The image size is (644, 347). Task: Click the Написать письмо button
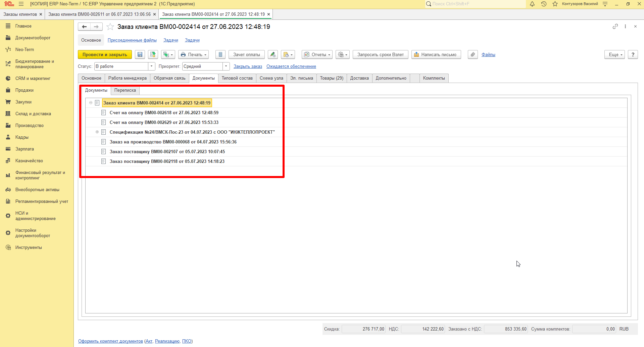click(436, 54)
